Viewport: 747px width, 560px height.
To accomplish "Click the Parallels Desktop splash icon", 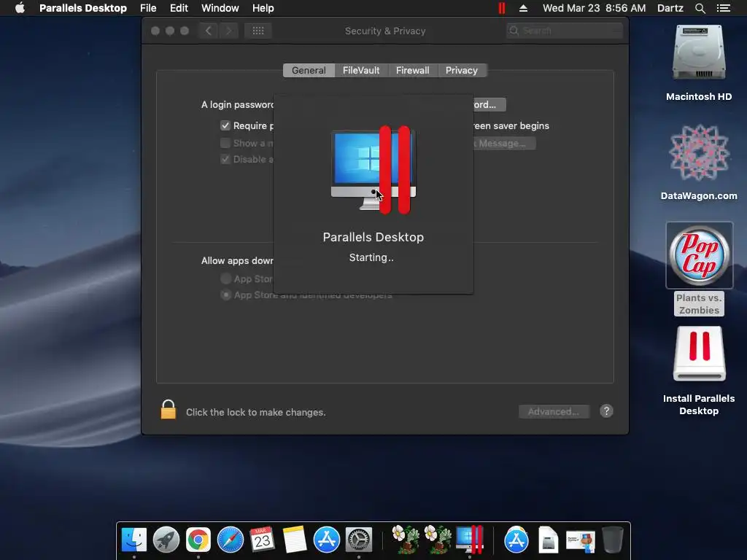I will 373,169.
